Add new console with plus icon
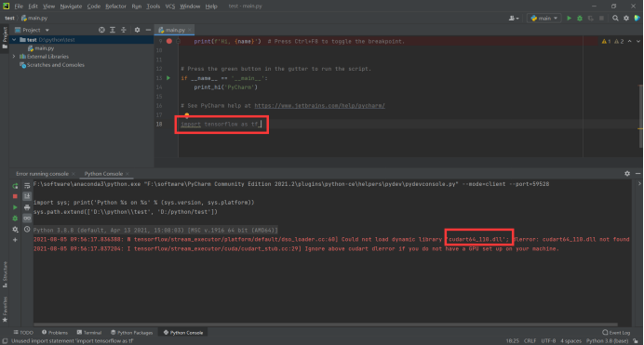Image resolution: width=644 pixels, height=345 pixels. (15, 240)
